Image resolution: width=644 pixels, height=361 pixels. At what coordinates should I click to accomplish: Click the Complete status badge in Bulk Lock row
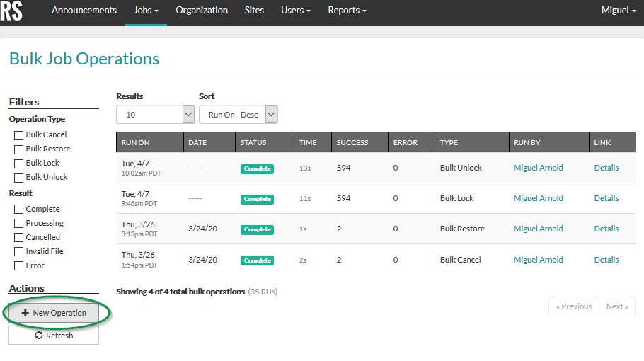click(257, 199)
